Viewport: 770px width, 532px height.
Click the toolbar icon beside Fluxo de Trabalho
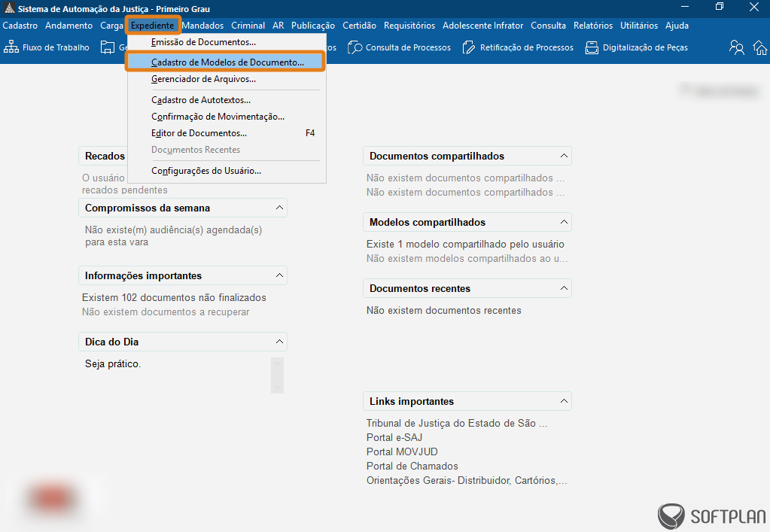pos(108,47)
